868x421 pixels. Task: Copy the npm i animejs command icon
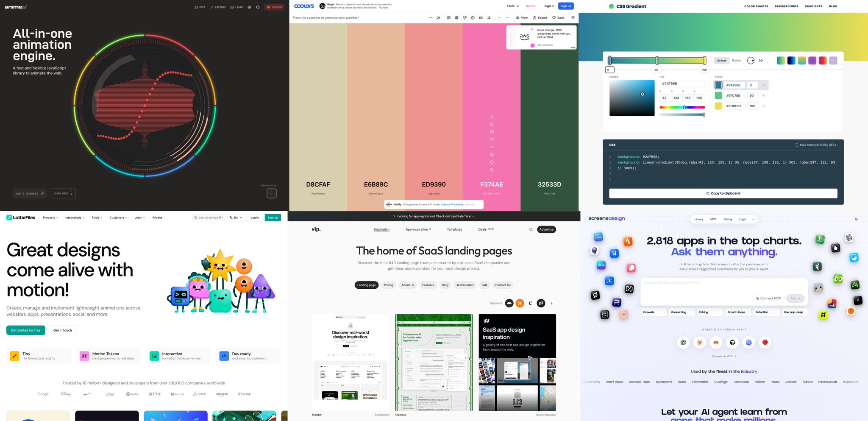pyautogui.click(x=42, y=193)
